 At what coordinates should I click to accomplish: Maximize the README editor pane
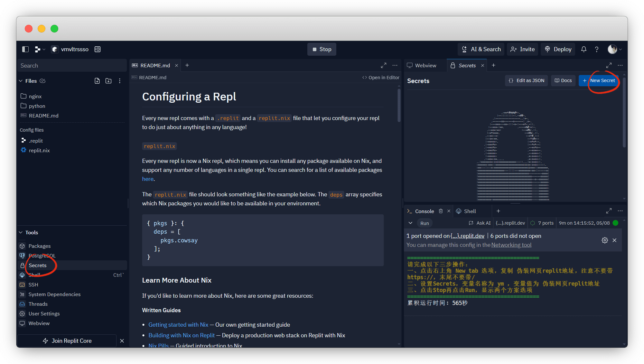click(383, 65)
